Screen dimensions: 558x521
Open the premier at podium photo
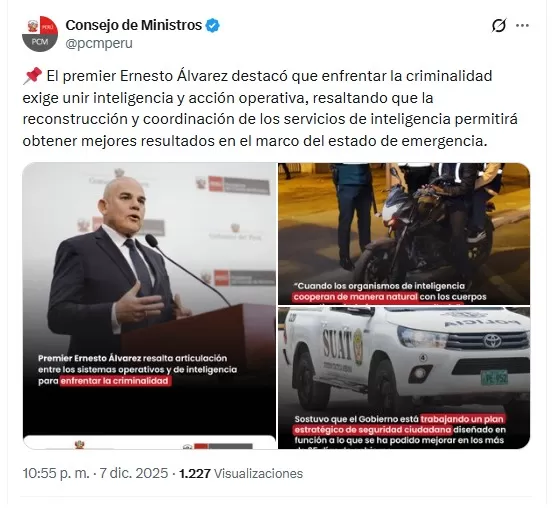149,305
